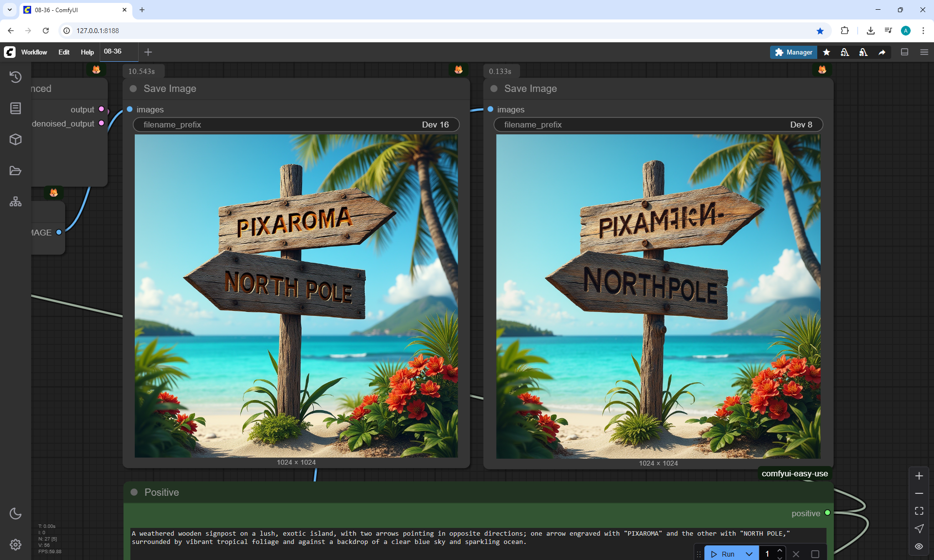Click the canvas zoom in plus icon

[919, 476]
